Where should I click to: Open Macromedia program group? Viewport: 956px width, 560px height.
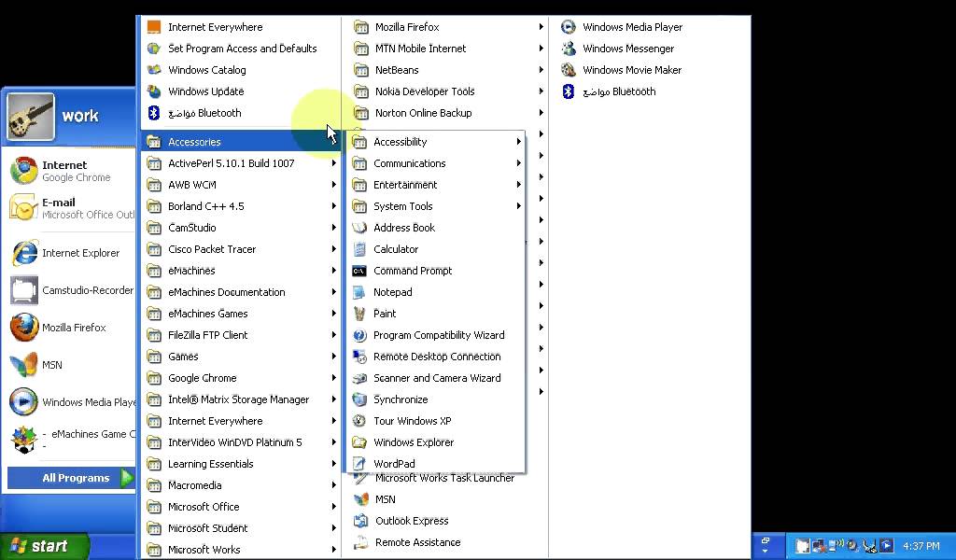click(x=240, y=485)
